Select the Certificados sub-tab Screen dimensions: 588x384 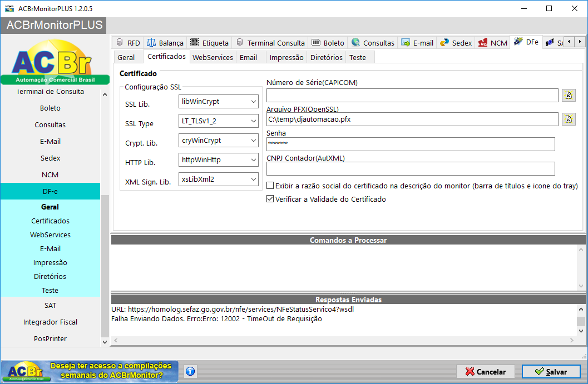click(x=166, y=57)
